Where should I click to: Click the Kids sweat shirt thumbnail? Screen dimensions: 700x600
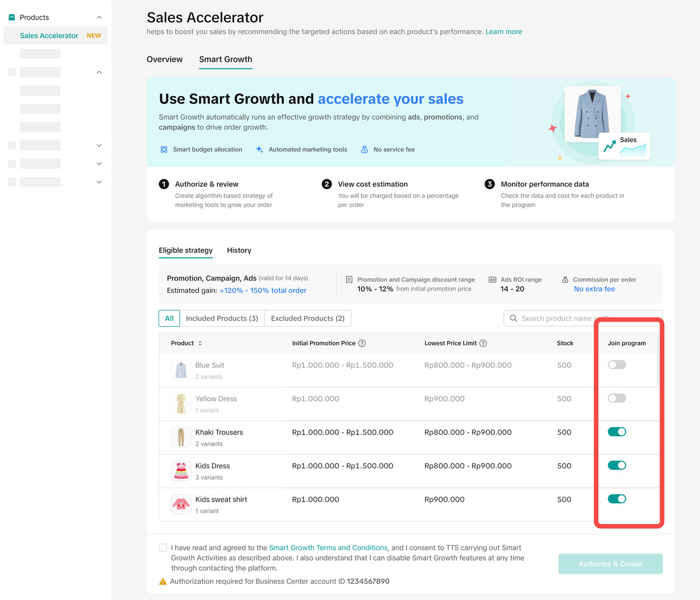181,504
